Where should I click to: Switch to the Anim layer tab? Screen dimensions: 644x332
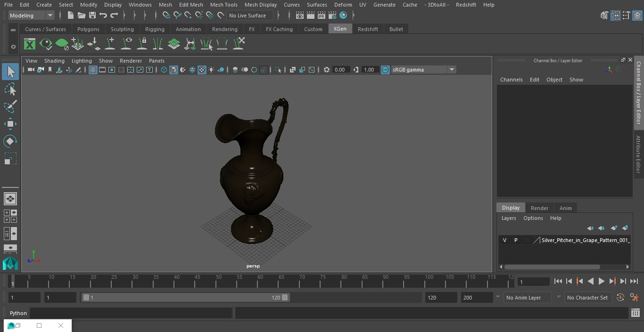click(x=565, y=208)
